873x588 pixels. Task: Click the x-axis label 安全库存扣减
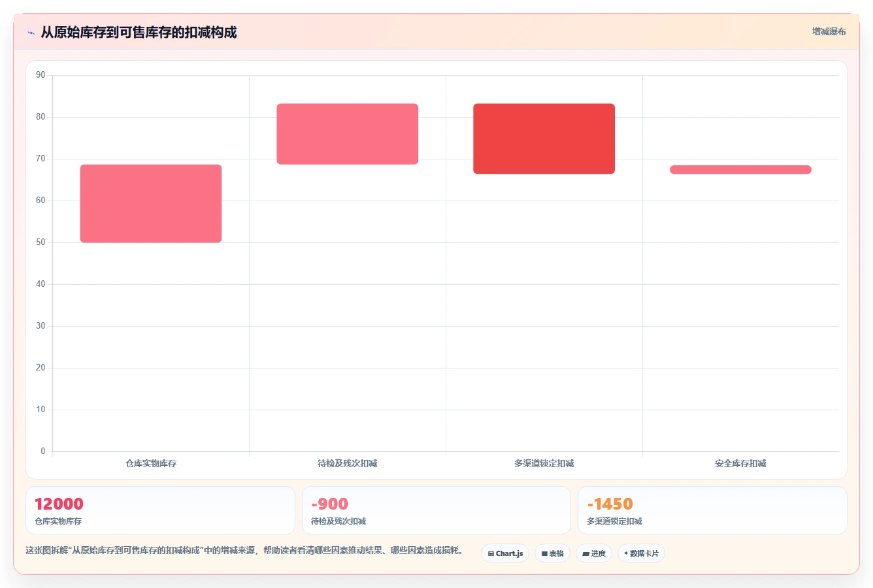(x=740, y=463)
